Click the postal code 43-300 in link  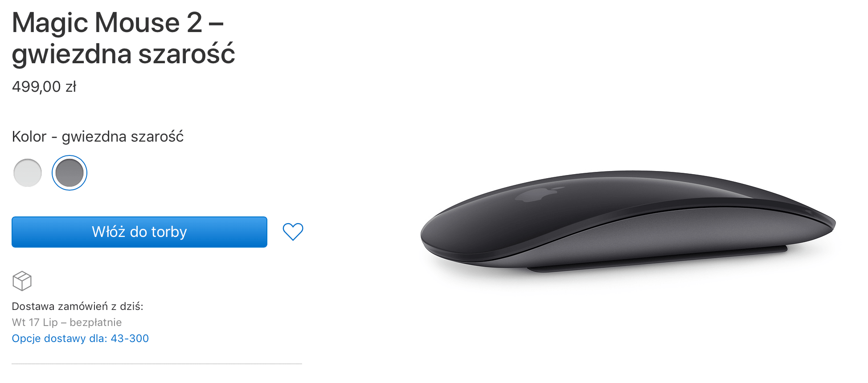coord(130,338)
